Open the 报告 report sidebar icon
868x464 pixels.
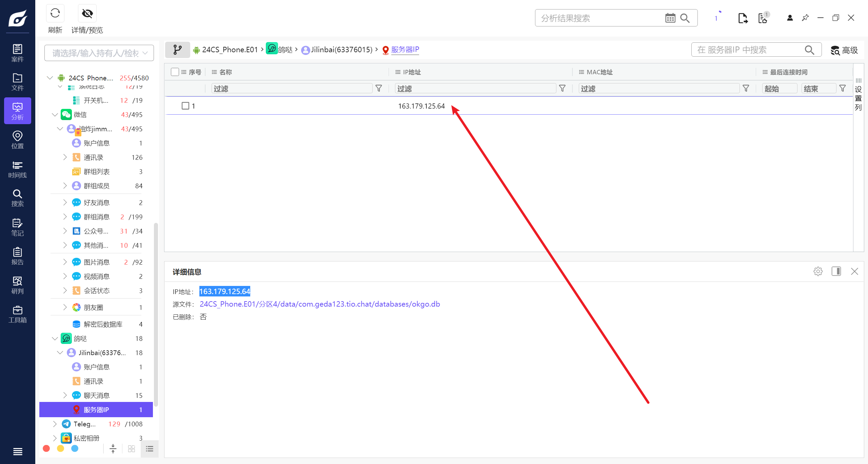coord(17,256)
